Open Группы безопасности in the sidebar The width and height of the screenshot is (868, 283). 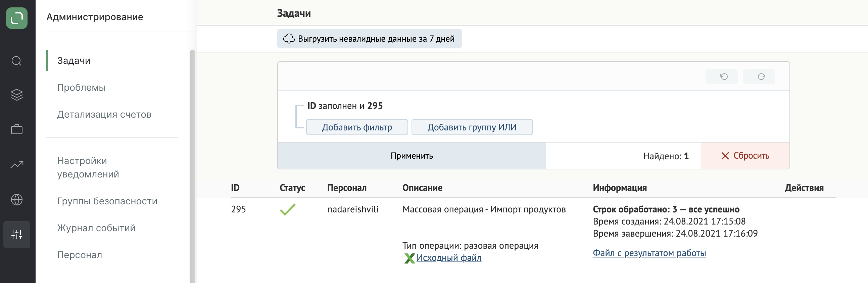click(107, 201)
